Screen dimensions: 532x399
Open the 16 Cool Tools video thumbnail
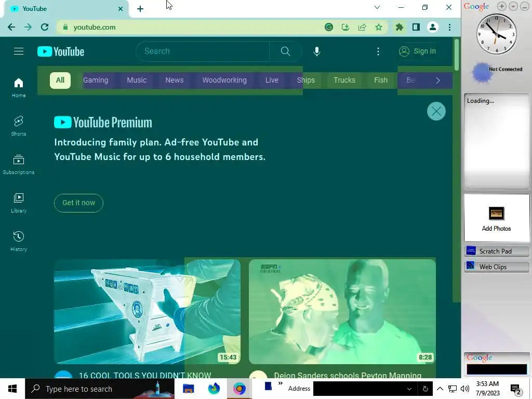tap(147, 312)
